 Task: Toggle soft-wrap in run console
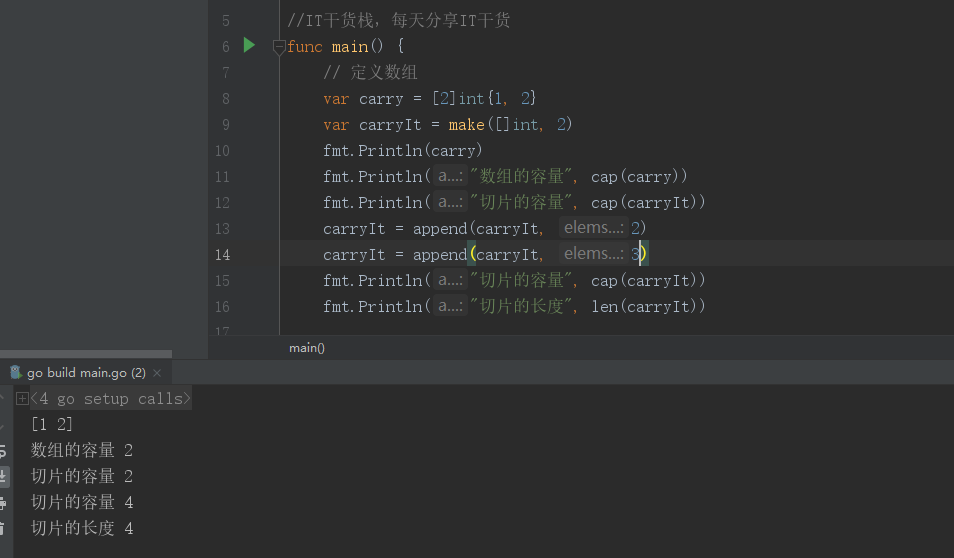(3, 451)
